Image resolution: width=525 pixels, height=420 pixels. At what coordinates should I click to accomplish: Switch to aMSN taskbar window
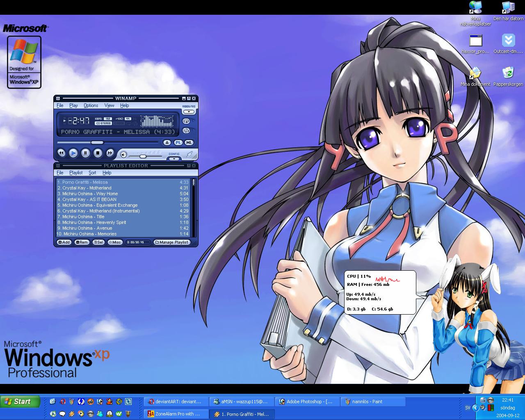coord(241,402)
